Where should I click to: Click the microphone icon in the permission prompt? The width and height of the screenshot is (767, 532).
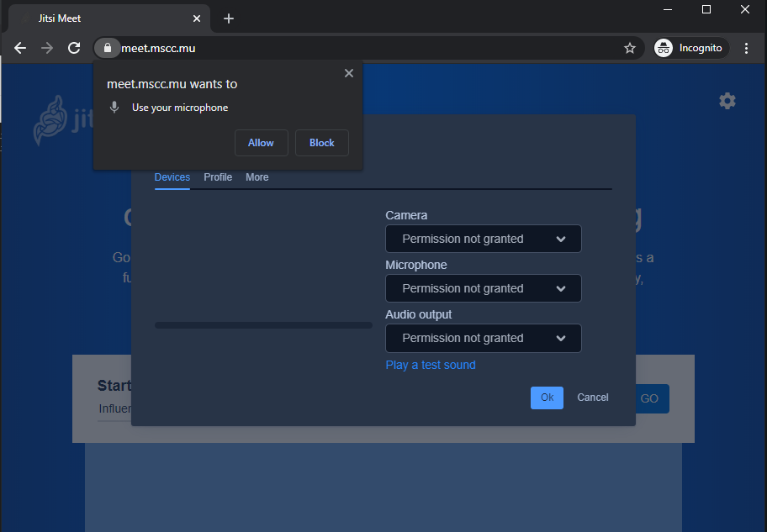click(x=114, y=107)
